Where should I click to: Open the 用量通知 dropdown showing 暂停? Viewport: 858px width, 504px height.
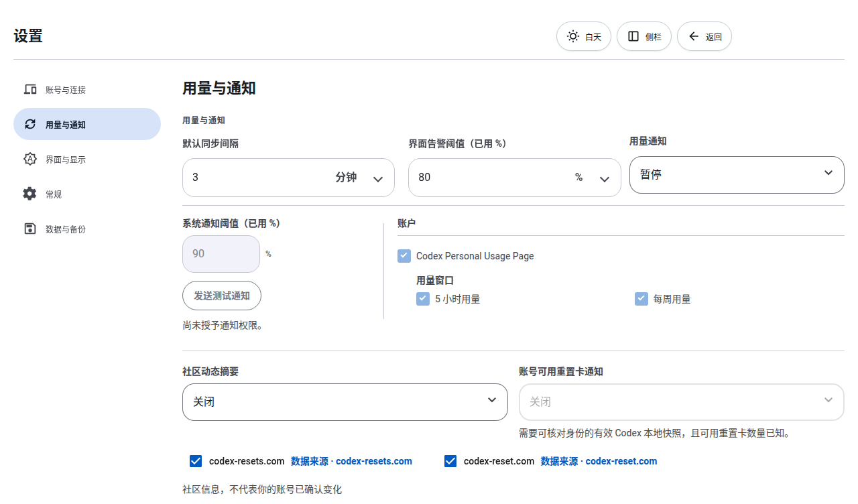click(x=737, y=175)
